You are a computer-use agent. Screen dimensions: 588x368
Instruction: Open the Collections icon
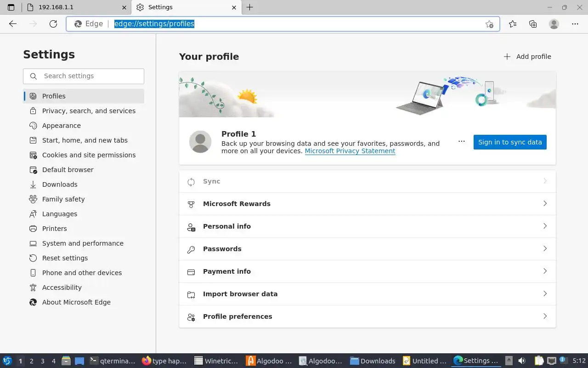(533, 24)
